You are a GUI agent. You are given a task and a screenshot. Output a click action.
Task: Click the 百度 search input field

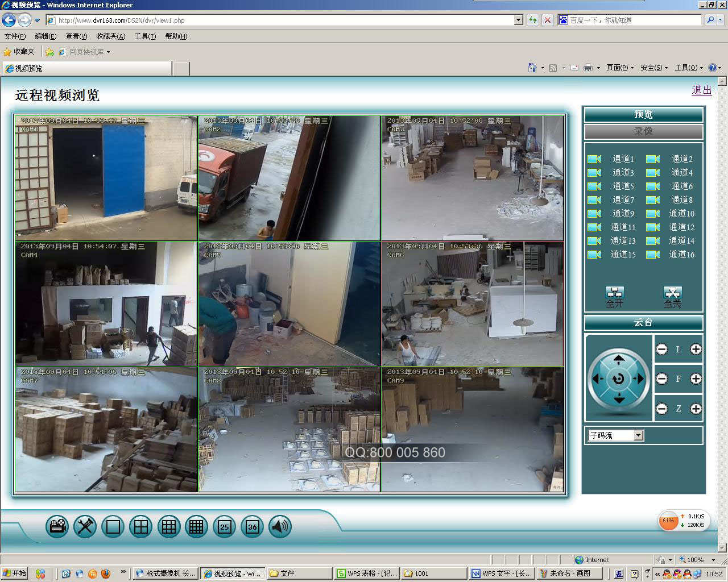(x=635, y=20)
